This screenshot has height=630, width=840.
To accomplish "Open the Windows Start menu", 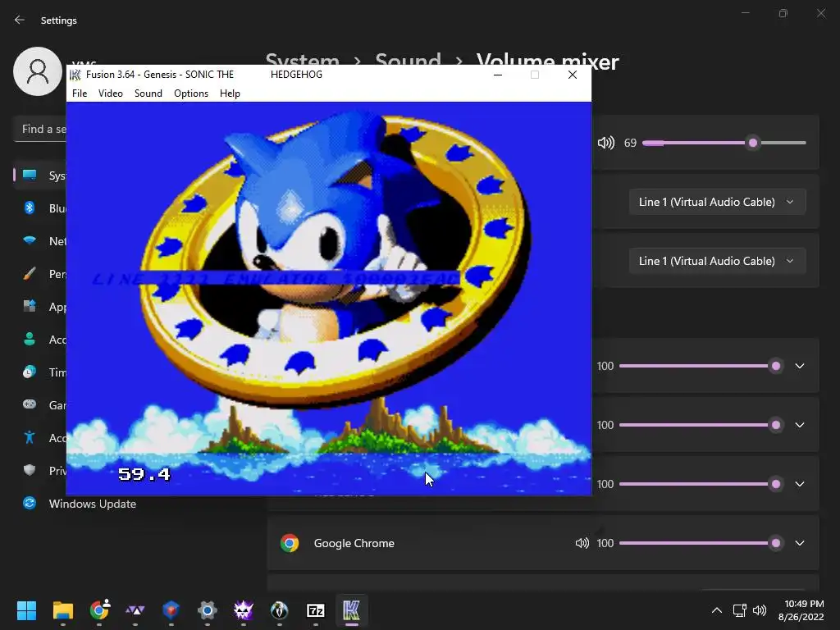I will point(26,610).
